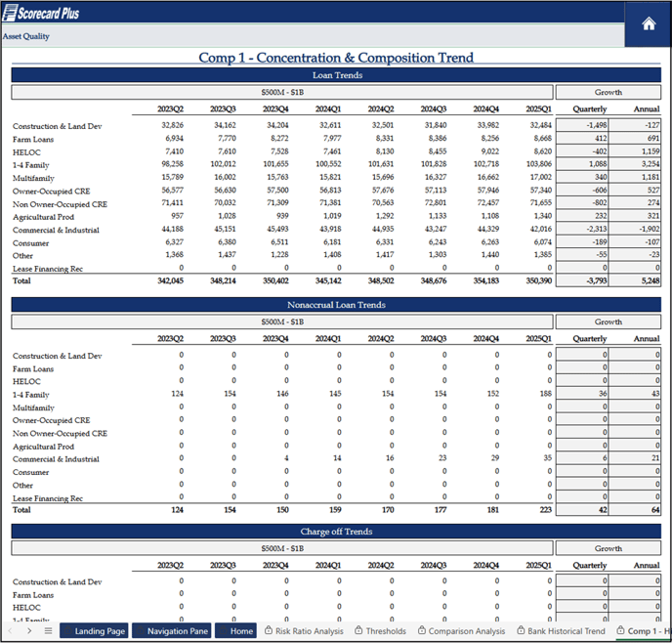Screen dimensions: 672x643
Task: Click Lease Financing Rec label in Loan Trends
Action: pyautogui.click(x=48, y=269)
